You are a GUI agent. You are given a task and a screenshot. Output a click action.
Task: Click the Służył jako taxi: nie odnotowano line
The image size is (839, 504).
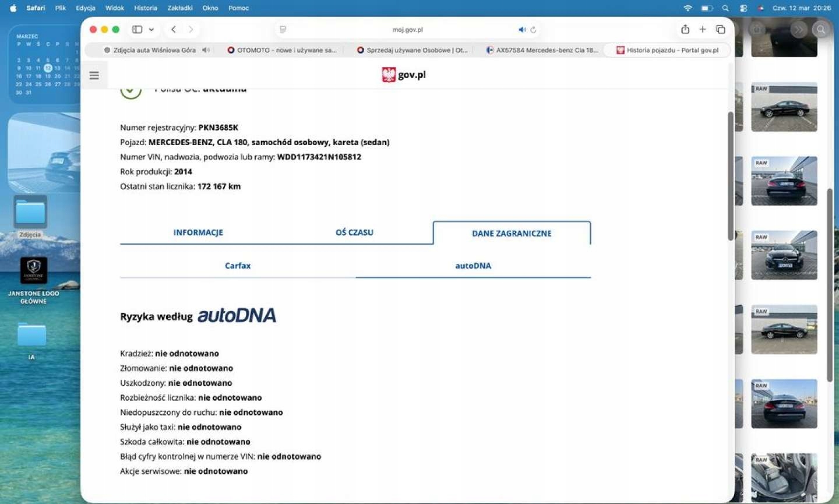coord(181,427)
